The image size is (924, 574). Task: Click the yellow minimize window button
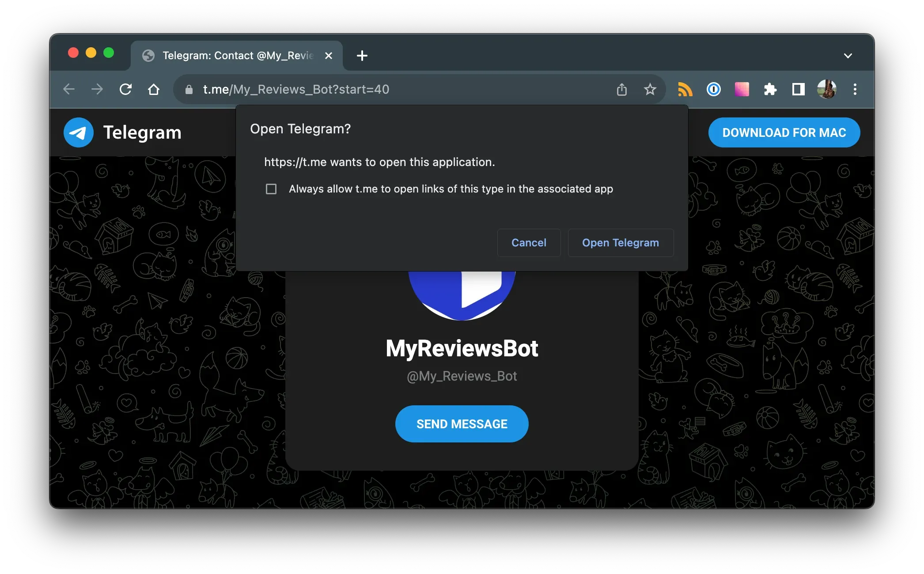point(91,53)
